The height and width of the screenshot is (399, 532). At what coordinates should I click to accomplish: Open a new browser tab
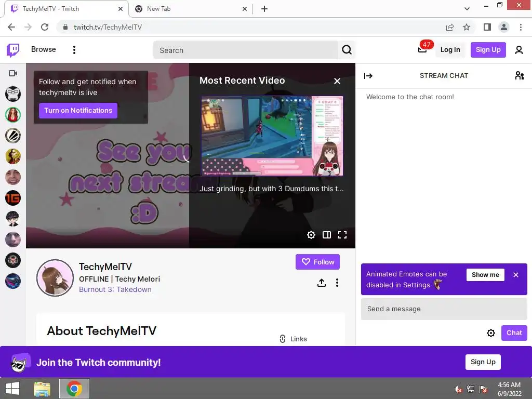[264, 9]
